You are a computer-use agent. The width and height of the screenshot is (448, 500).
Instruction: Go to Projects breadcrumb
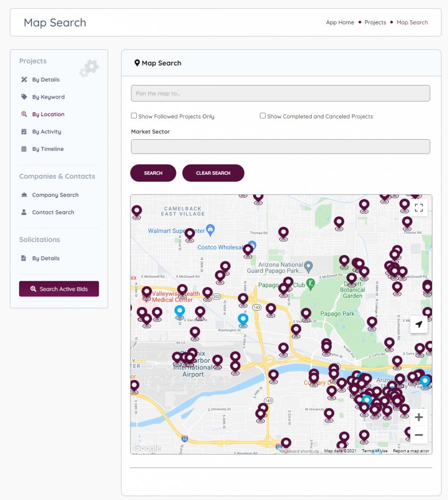click(375, 22)
